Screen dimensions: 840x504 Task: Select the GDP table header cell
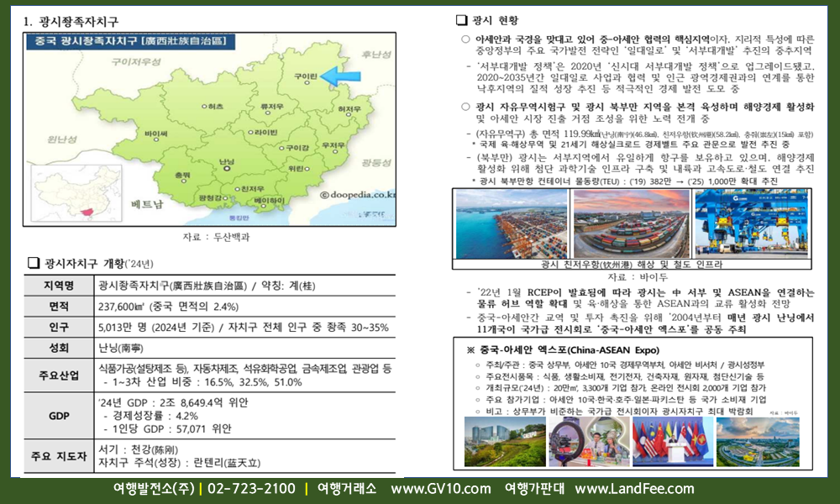[x=59, y=416]
